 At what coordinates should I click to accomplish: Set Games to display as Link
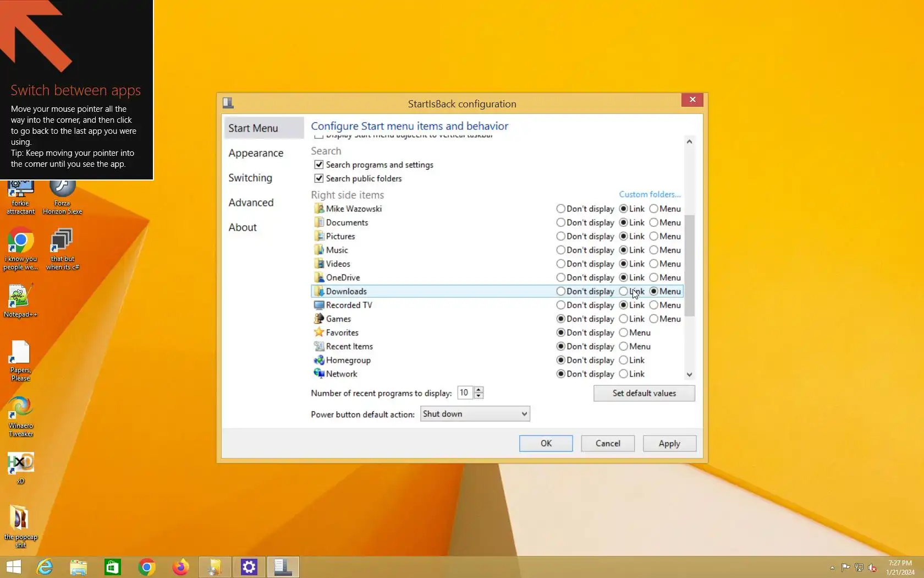[623, 319]
